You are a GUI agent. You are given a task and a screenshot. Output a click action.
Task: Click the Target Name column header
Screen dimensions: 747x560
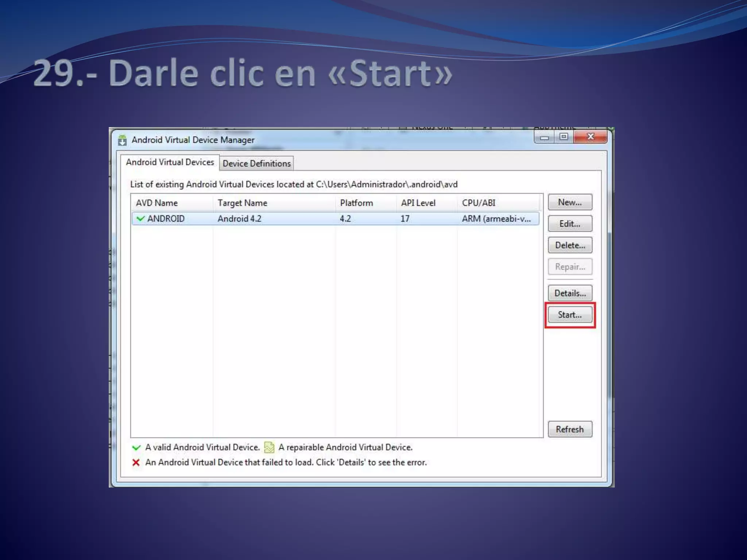click(x=242, y=203)
